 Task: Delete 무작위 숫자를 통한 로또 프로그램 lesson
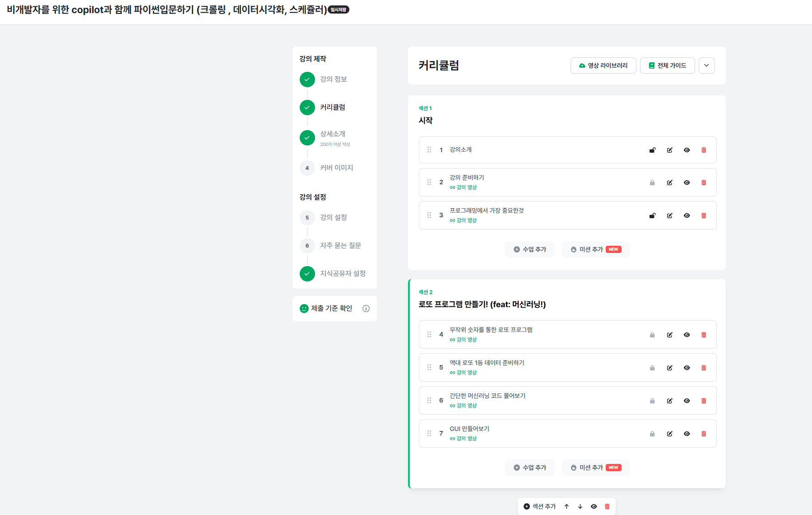704,335
